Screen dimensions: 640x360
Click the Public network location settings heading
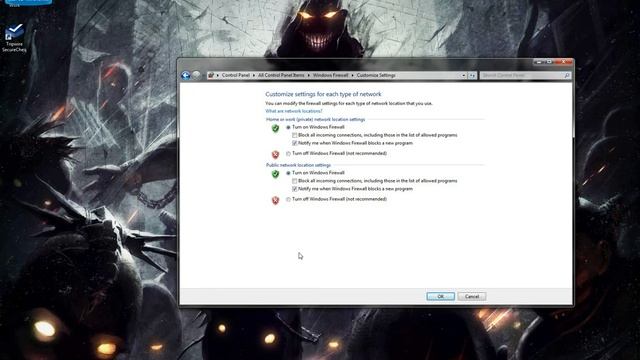click(298, 165)
